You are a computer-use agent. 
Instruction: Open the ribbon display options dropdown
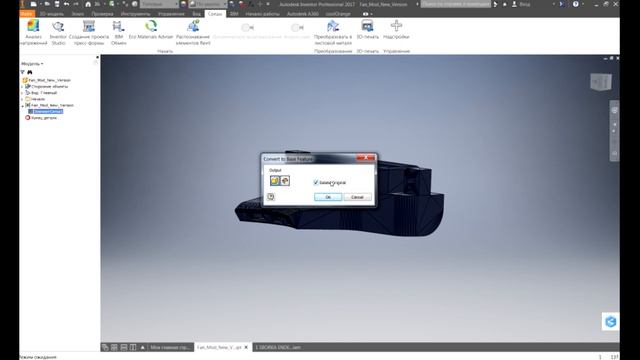pyautogui.click(x=368, y=14)
